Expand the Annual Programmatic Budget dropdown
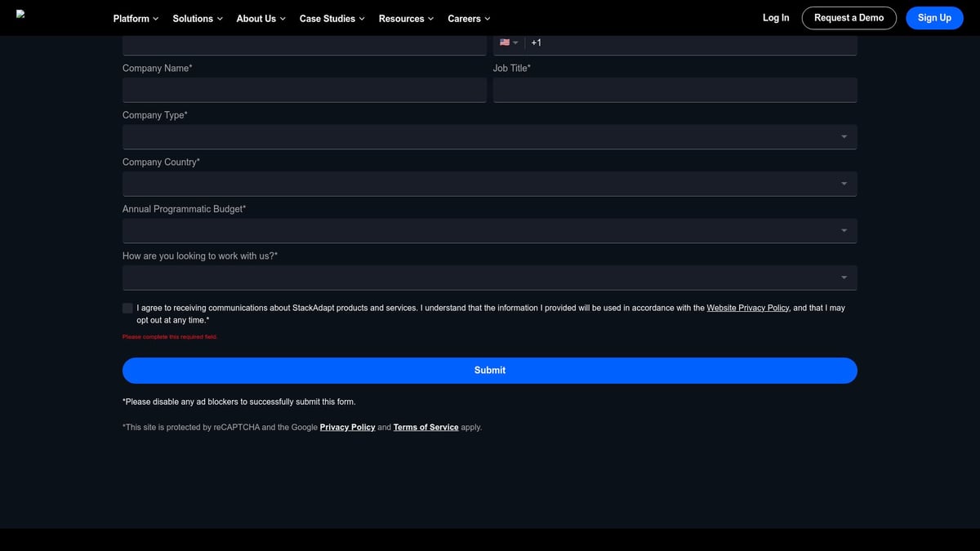Viewport: 980px width, 551px height. 489,231
